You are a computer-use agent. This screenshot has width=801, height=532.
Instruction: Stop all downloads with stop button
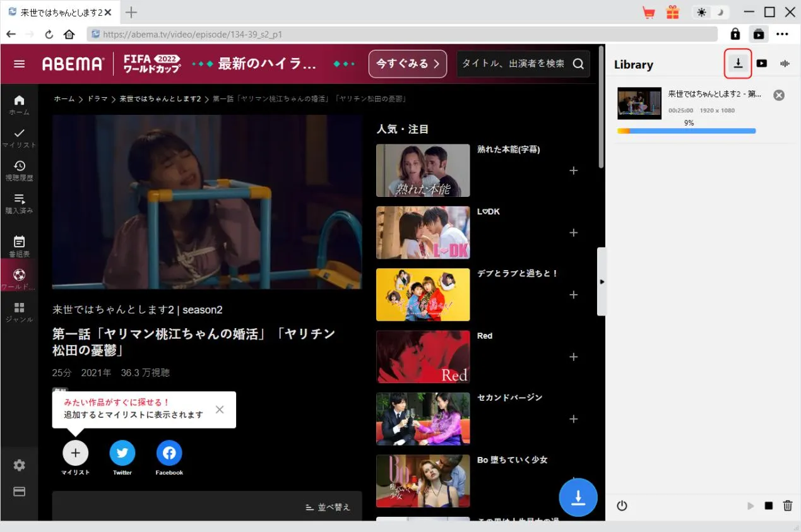point(768,505)
